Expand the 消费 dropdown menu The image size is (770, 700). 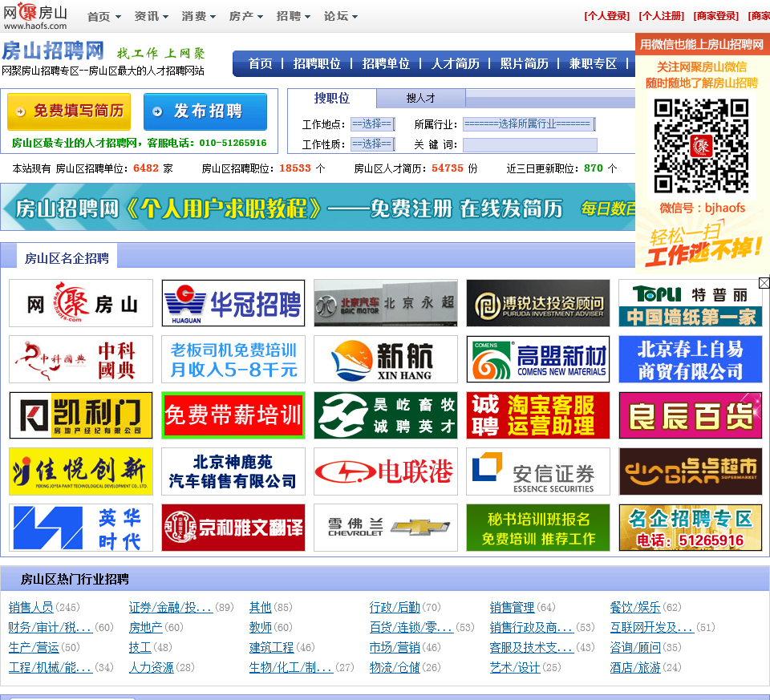pyautogui.click(x=198, y=17)
